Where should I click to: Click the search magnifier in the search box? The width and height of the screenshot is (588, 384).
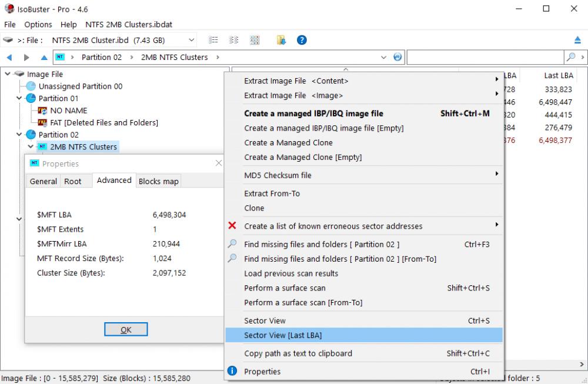(x=570, y=57)
